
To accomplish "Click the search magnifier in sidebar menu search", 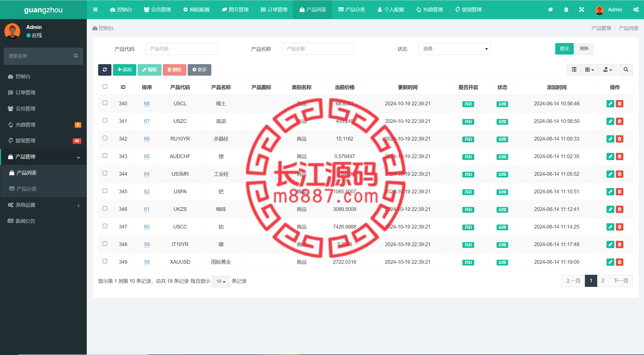I will pos(76,56).
